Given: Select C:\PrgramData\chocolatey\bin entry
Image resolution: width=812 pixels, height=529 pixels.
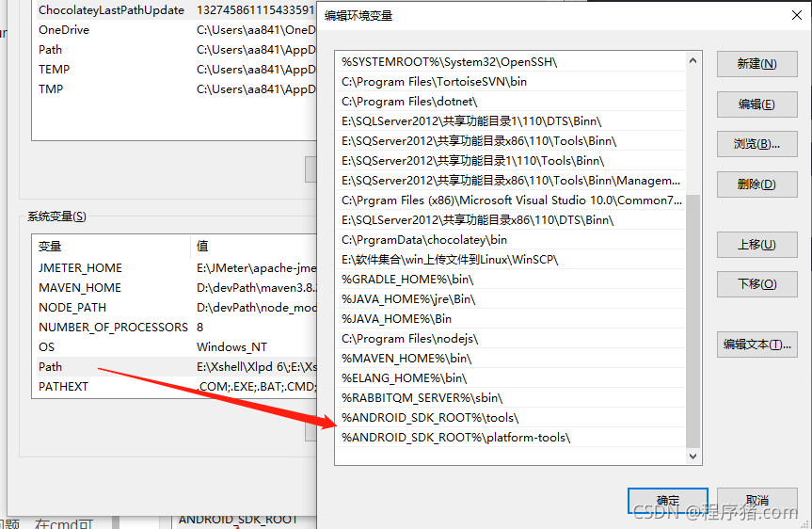Looking at the screenshot, I should pos(510,239).
